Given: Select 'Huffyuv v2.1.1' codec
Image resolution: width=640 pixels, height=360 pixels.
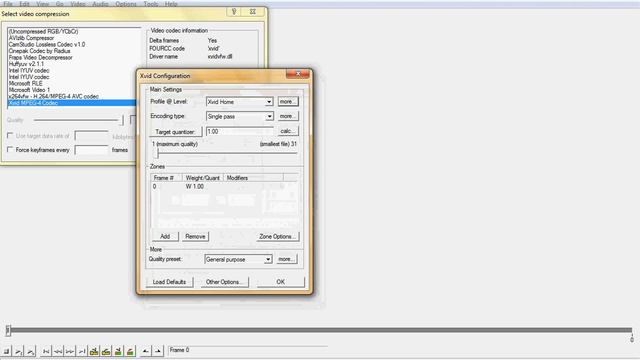Looking at the screenshot, I should click(x=26, y=64).
